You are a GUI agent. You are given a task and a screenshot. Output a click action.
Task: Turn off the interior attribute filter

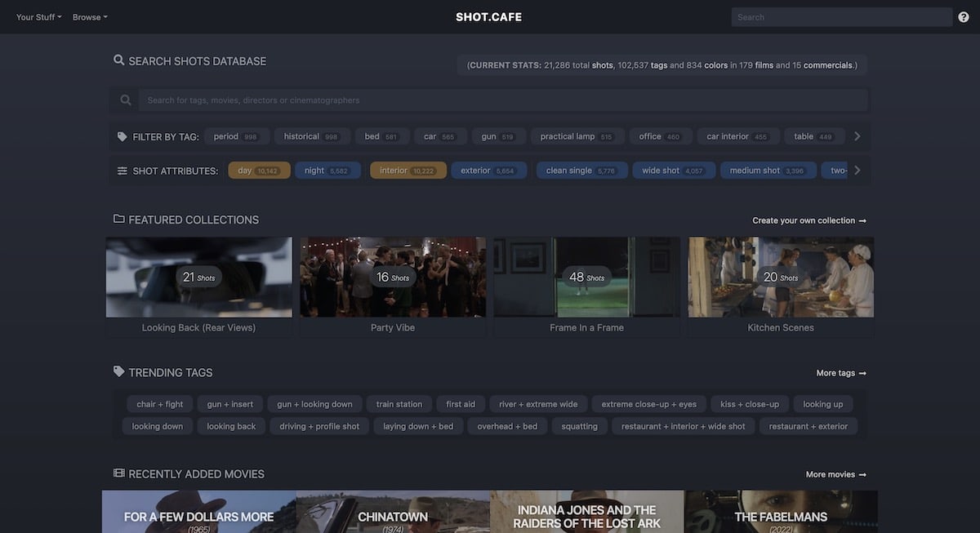[x=408, y=169]
